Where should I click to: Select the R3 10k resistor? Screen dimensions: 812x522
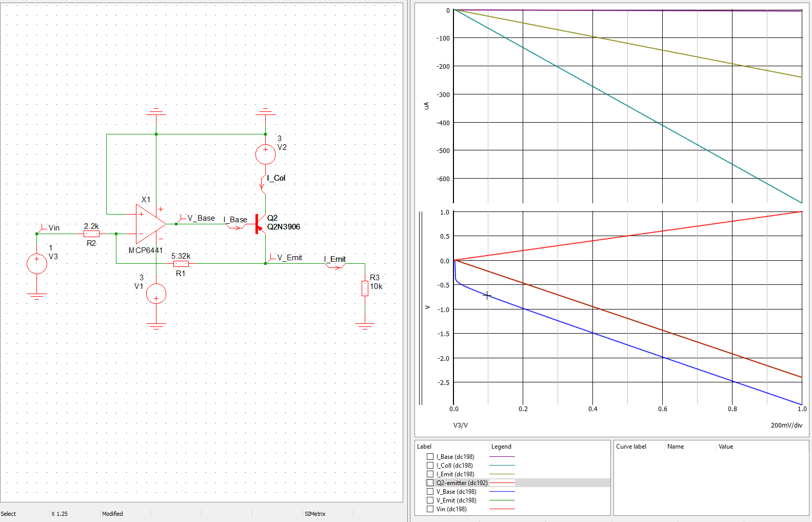365,288
